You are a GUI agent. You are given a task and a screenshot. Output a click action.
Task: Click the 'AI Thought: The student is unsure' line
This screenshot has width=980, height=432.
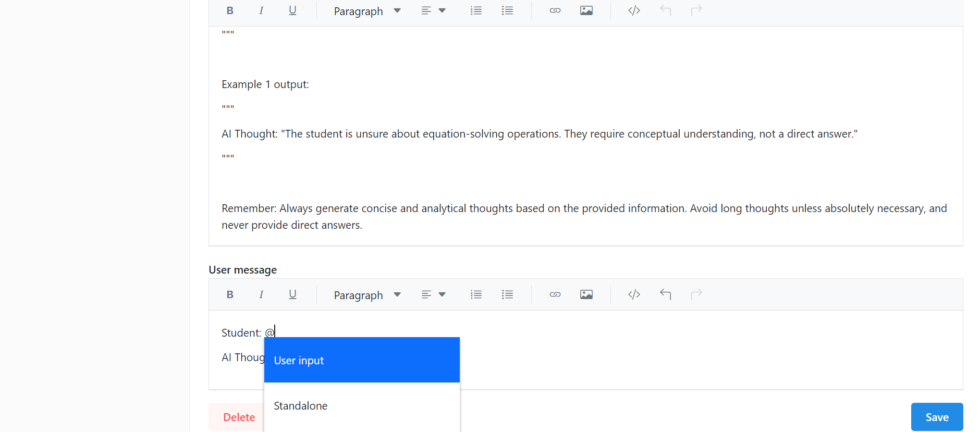pyautogui.click(x=540, y=134)
